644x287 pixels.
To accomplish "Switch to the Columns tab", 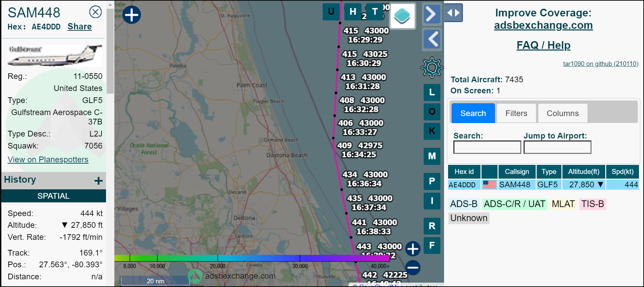I will click(x=563, y=113).
